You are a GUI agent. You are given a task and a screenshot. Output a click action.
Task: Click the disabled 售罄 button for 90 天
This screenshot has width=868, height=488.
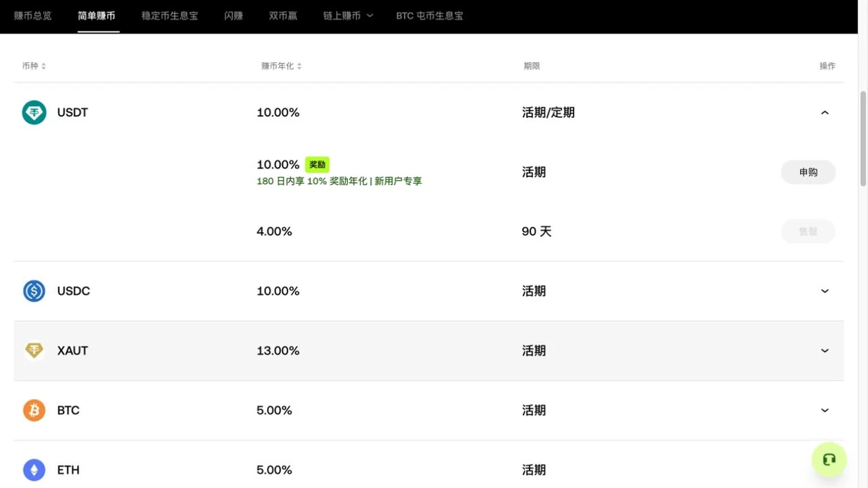808,231
